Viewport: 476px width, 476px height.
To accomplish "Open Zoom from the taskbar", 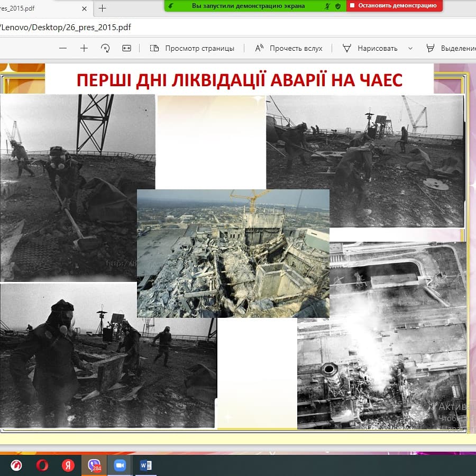I will (x=118, y=465).
